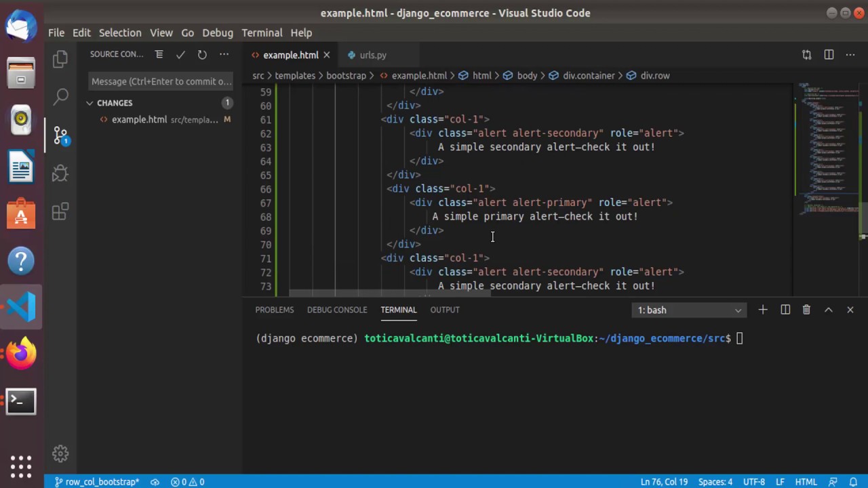The width and height of the screenshot is (868, 488).
Task: Open the Extensions view
Action: 60,211
